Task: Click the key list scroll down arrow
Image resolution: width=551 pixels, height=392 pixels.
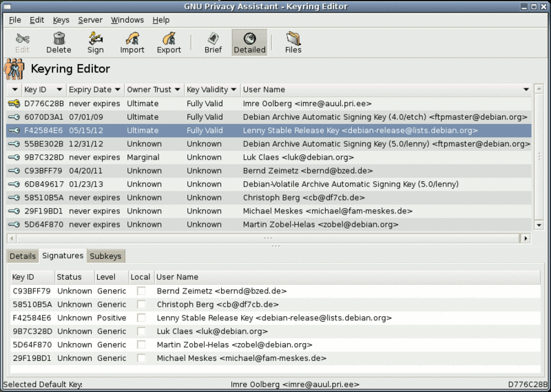Action: (x=539, y=225)
